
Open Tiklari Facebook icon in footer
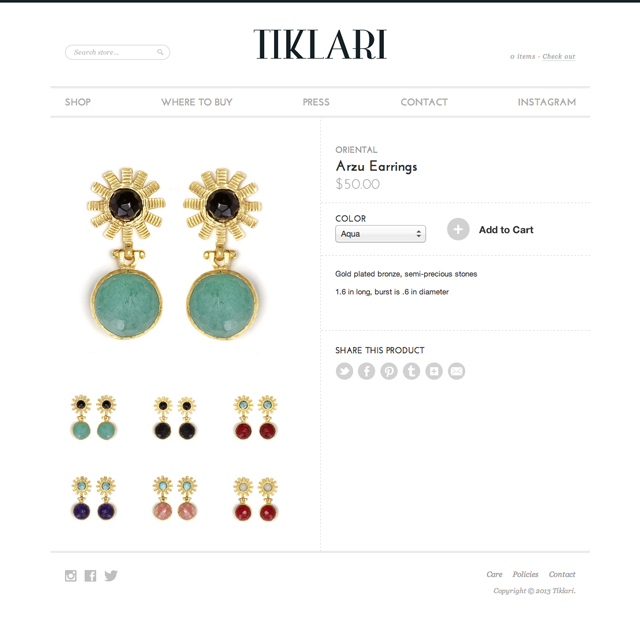90,576
